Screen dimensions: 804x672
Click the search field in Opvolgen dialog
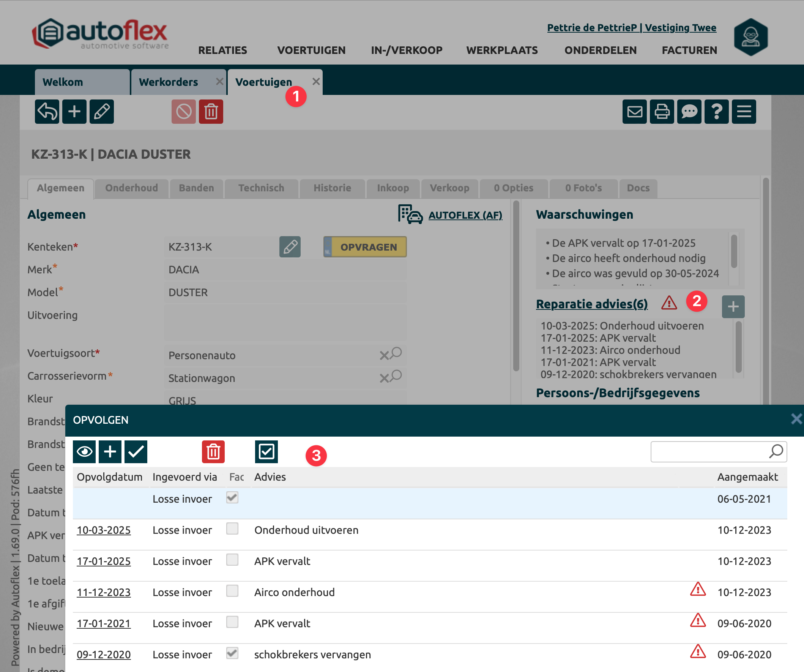pos(709,452)
